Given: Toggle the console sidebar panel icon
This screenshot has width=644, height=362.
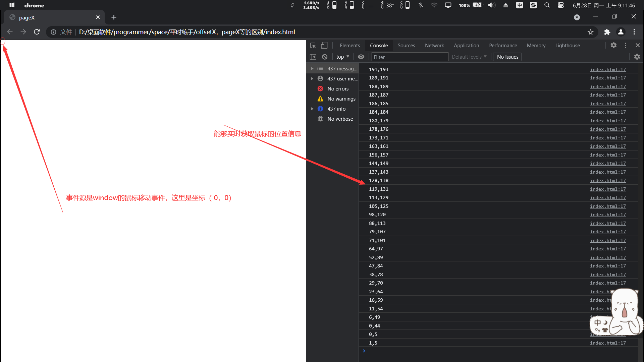Looking at the screenshot, I should tap(313, 57).
